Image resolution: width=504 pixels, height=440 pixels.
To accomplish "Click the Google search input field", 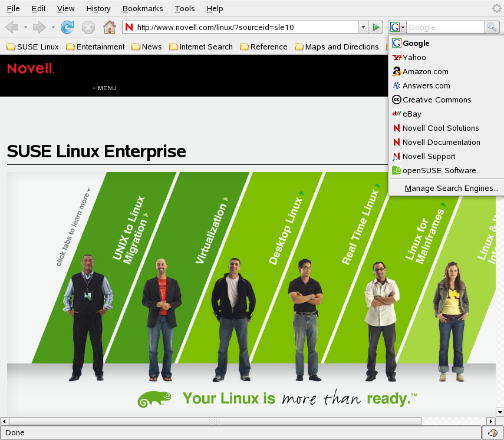I will [446, 27].
